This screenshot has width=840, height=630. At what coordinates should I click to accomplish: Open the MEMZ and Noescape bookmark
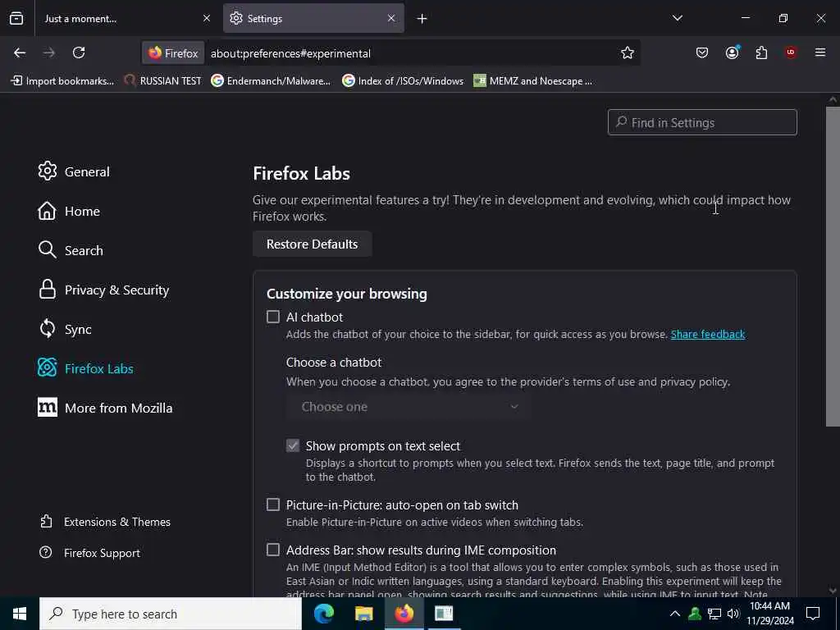533,81
